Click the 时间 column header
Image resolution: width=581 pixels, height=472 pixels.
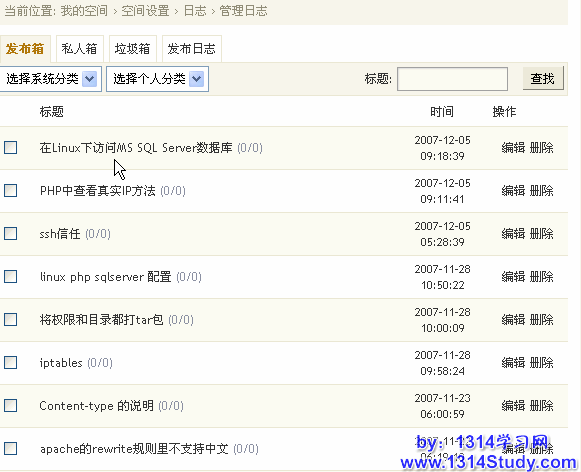(x=442, y=112)
